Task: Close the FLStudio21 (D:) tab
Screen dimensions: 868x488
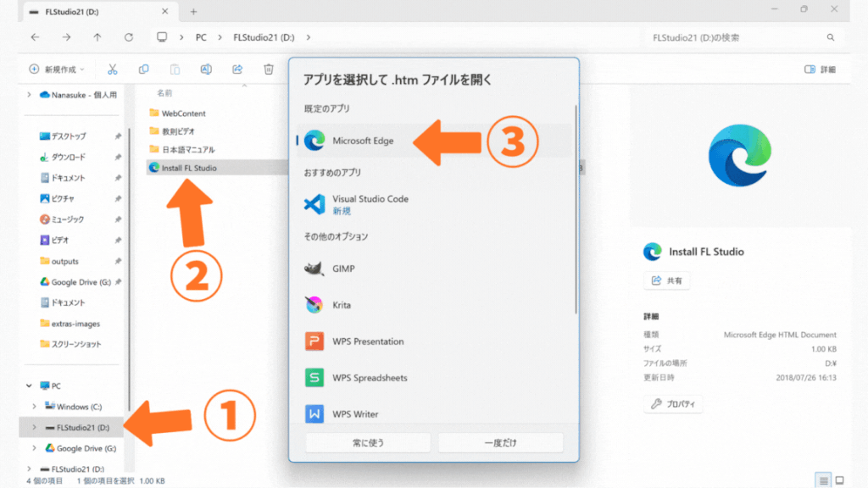Action: tap(165, 11)
